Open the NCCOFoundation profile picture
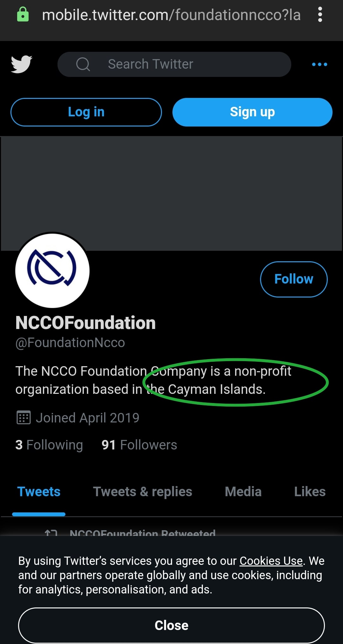Image resolution: width=343 pixels, height=644 pixels. pos(52,270)
